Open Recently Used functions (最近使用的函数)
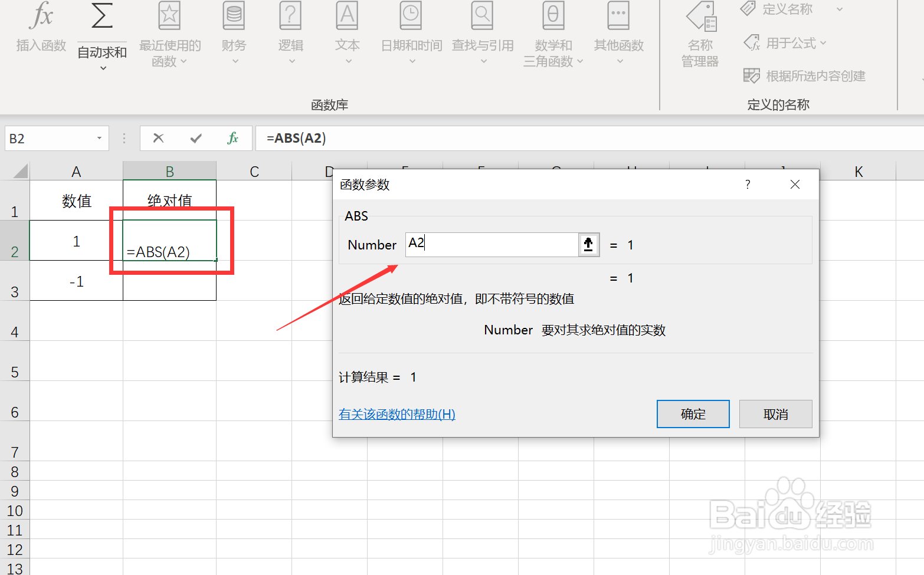The width and height of the screenshot is (924, 575). coord(170,35)
